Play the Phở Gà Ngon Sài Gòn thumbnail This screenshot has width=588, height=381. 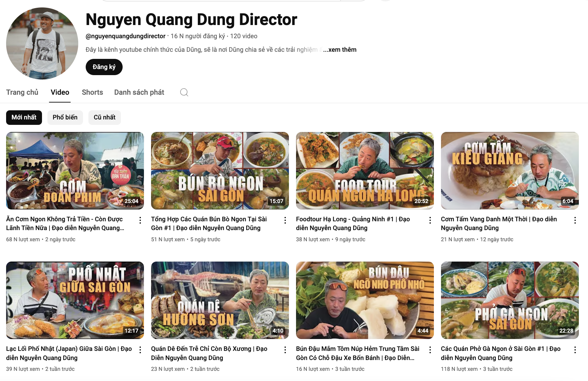pos(509,300)
